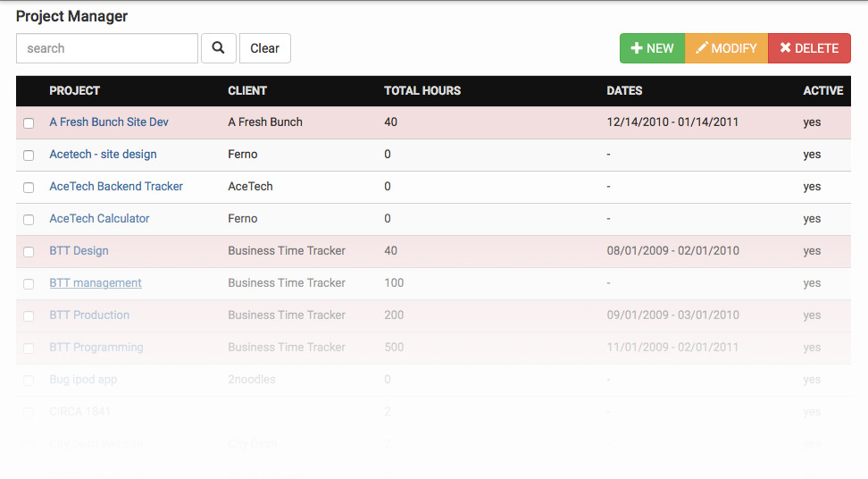This screenshot has height=479, width=868.
Task: Tick the Acetech - site design checkbox
Action: [x=29, y=155]
